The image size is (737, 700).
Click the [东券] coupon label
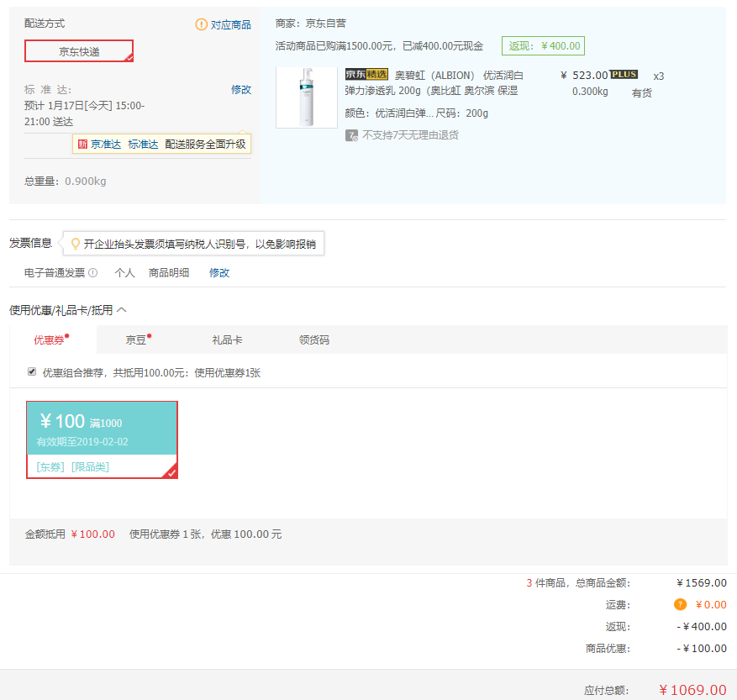50,467
